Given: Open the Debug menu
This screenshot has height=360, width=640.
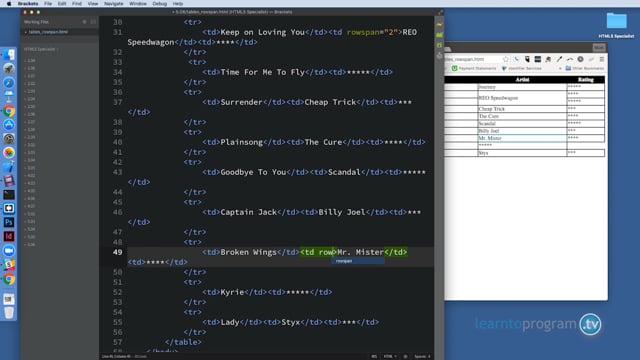Looking at the screenshot, I should [x=160, y=4].
